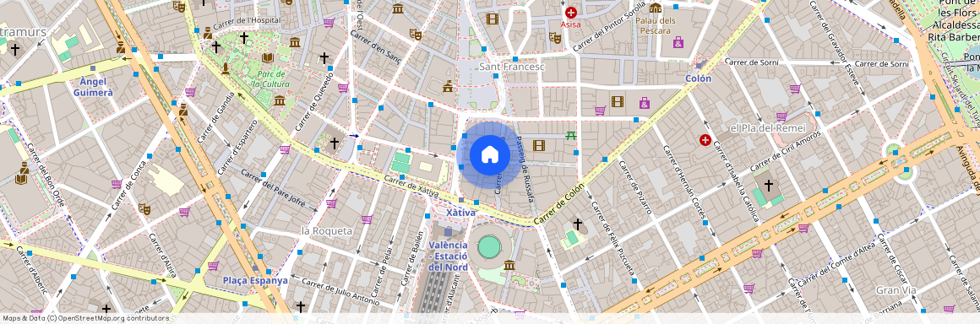This screenshot has width=980, height=324.
Task: Select the Palau dels Pescara text label
Action: pyautogui.click(x=656, y=25)
